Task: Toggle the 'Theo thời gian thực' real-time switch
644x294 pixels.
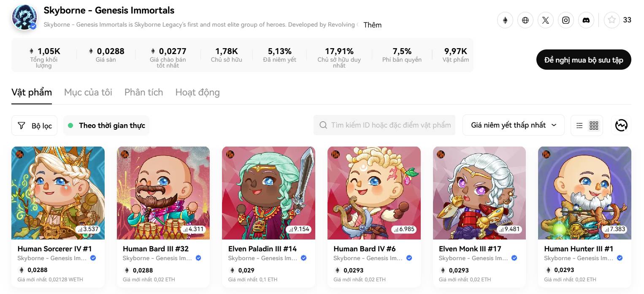Action: (106, 125)
